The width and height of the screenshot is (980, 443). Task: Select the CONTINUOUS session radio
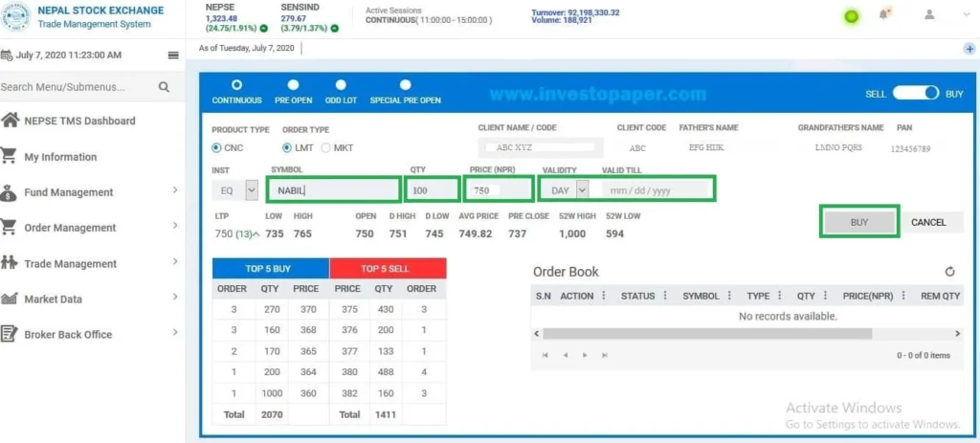[x=237, y=85]
